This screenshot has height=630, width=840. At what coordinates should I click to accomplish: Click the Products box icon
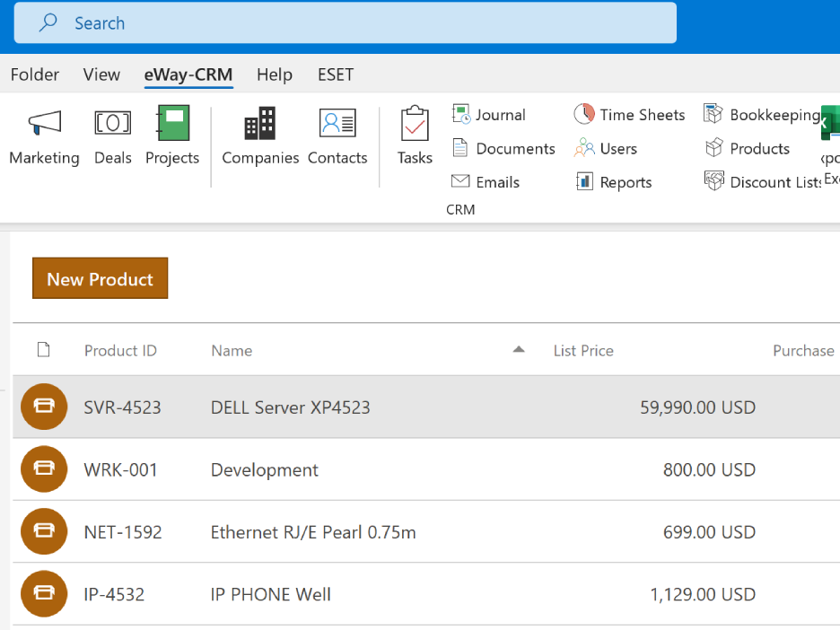pyautogui.click(x=714, y=148)
